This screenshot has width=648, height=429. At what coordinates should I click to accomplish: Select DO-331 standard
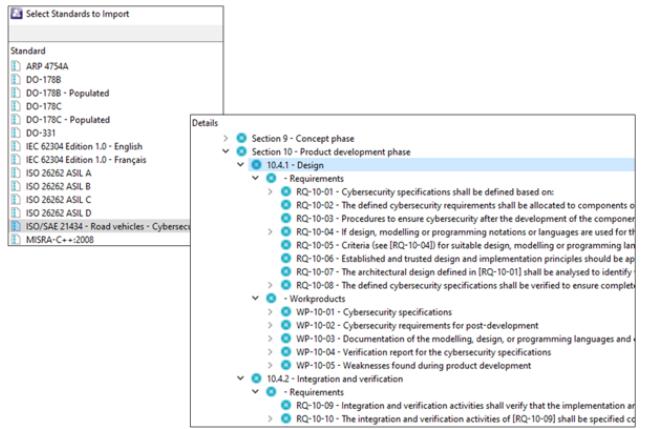click(40, 133)
